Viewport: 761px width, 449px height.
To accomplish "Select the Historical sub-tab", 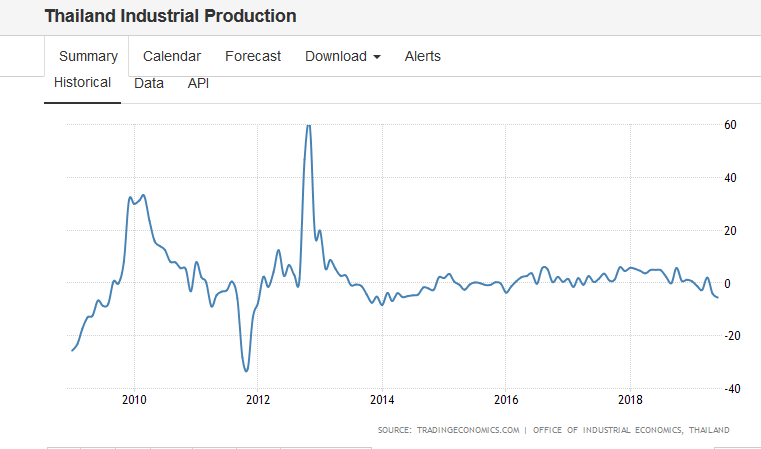I will (83, 83).
